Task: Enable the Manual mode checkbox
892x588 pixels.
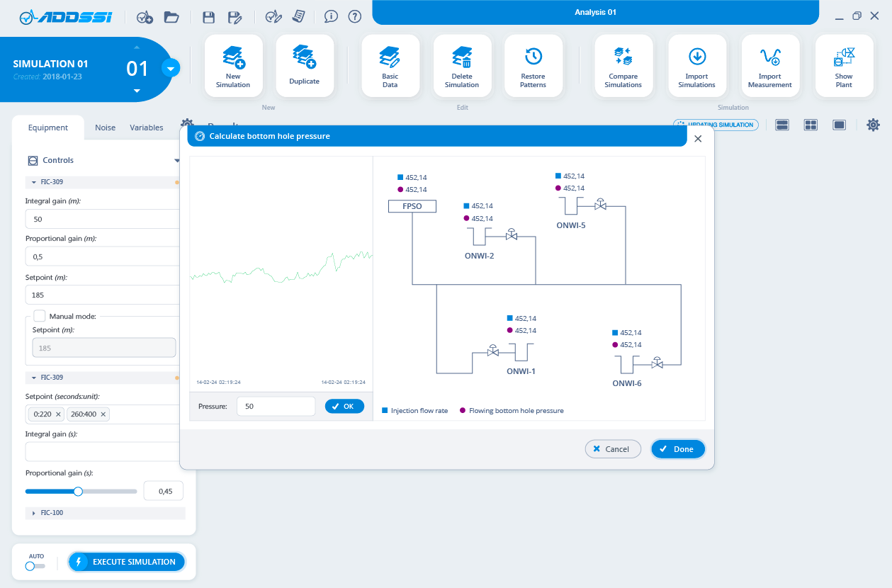Action: click(x=40, y=316)
